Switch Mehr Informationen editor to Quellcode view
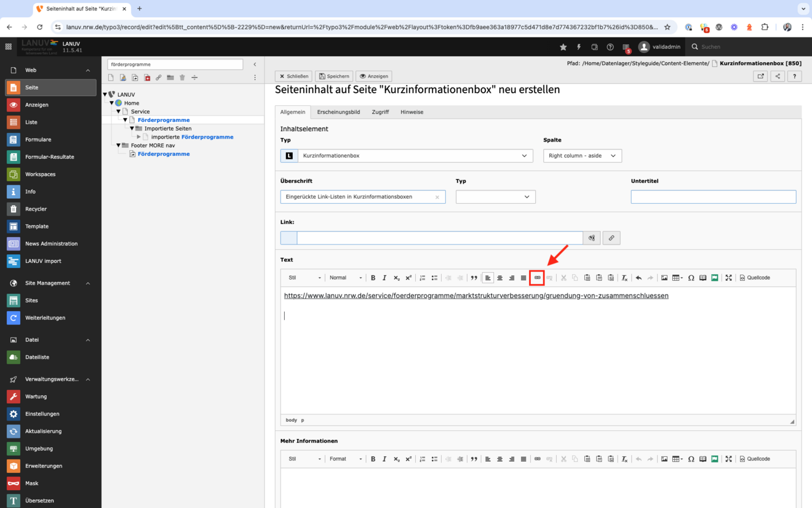Screen dimensions: 812x508 click(755, 459)
